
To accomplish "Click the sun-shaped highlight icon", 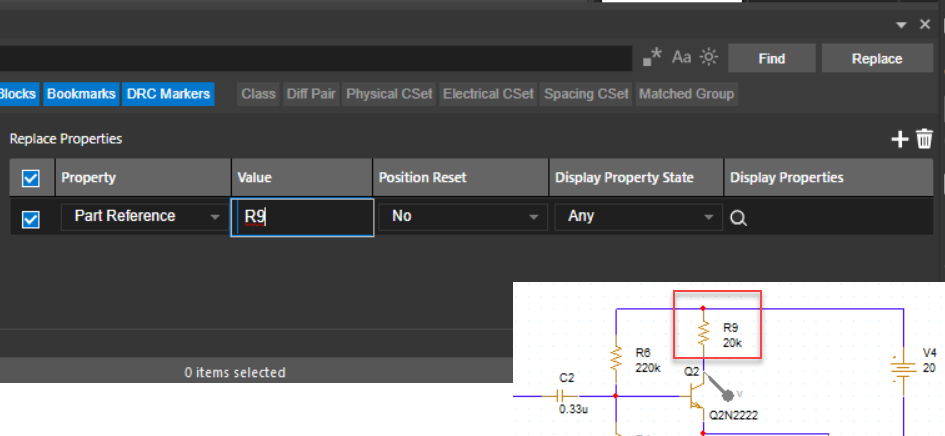I will click(x=709, y=58).
